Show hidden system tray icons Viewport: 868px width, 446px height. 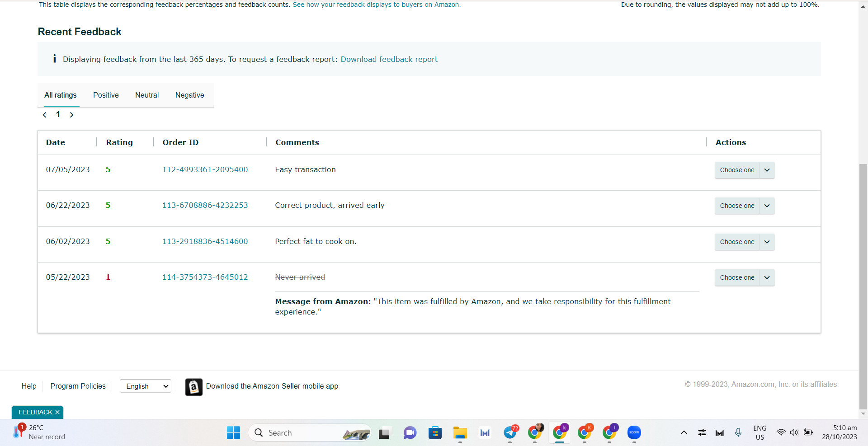684,432
